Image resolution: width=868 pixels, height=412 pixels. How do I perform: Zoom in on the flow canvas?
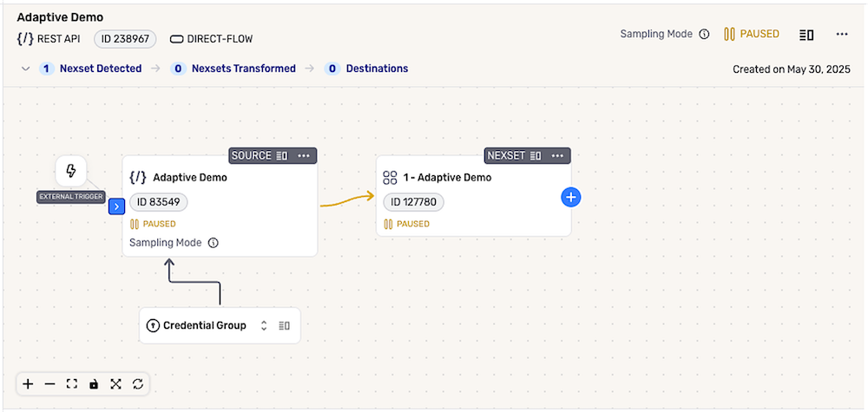coord(28,383)
